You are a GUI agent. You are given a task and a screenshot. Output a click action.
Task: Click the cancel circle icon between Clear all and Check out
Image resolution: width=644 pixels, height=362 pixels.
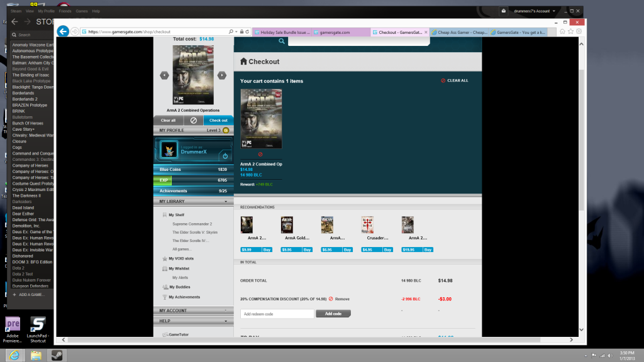(194, 120)
